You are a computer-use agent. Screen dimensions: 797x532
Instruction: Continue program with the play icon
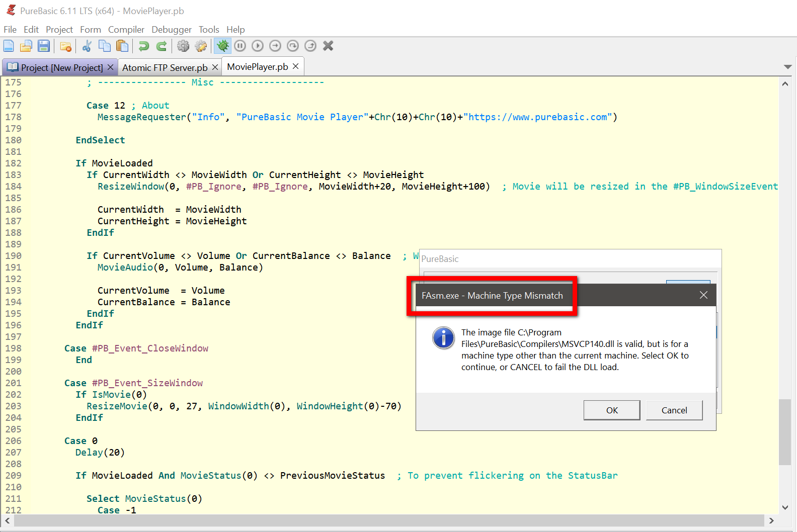[x=258, y=46]
